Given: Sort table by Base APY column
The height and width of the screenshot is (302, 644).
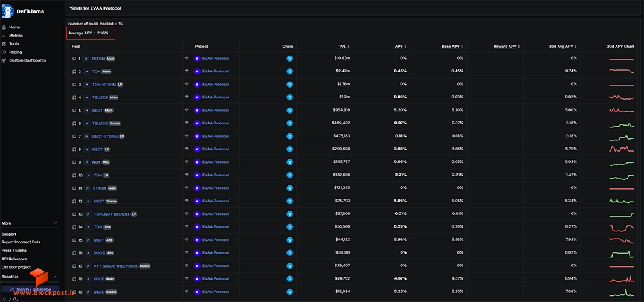Looking at the screenshot, I should pyautogui.click(x=452, y=47).
